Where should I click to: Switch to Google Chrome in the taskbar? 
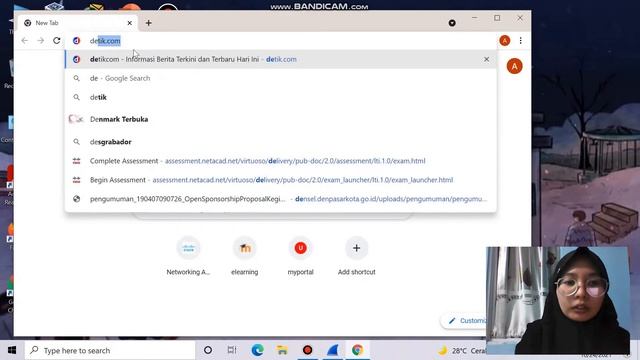click(x=358, y=350)
